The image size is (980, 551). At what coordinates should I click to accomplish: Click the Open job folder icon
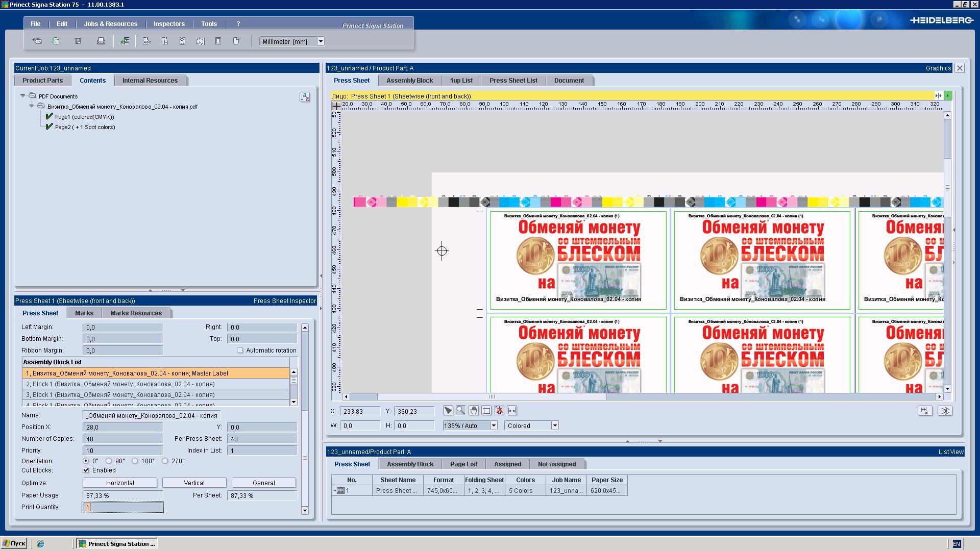coord(37,41)
